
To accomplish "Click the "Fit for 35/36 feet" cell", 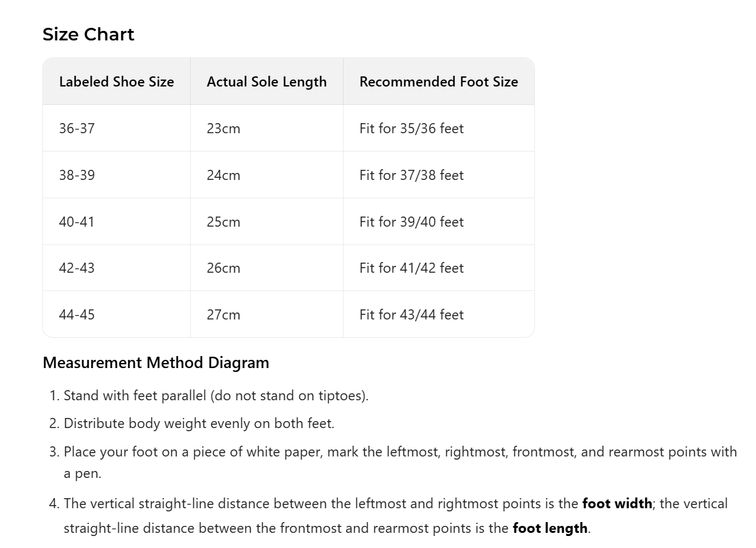I will 411,128.
